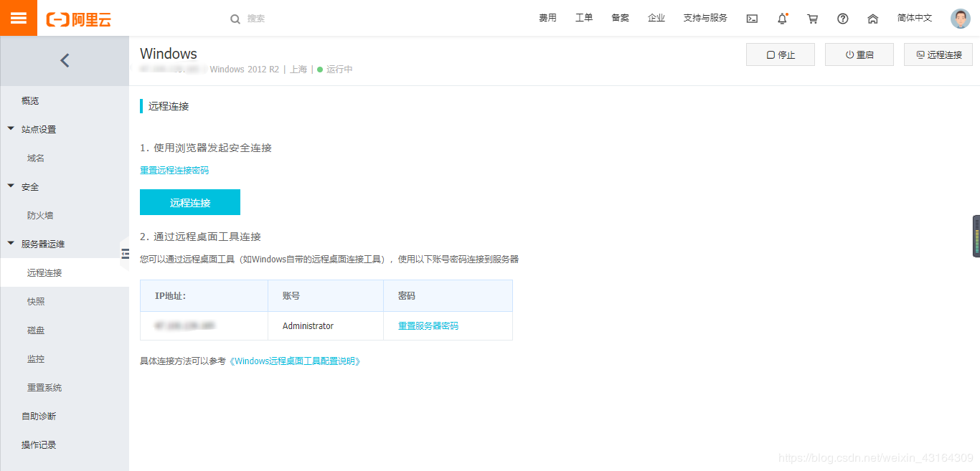Click the 停止 button to stop server

tap(780, 54)
